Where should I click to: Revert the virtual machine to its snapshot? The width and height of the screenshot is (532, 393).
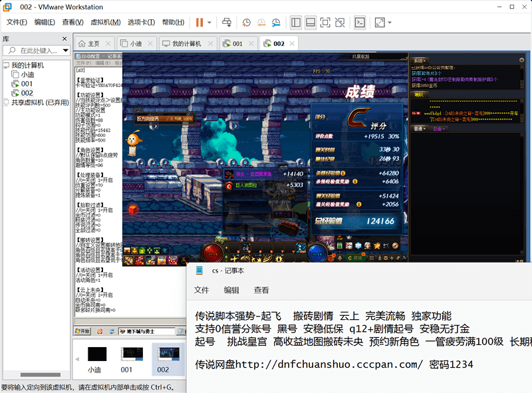261,23
